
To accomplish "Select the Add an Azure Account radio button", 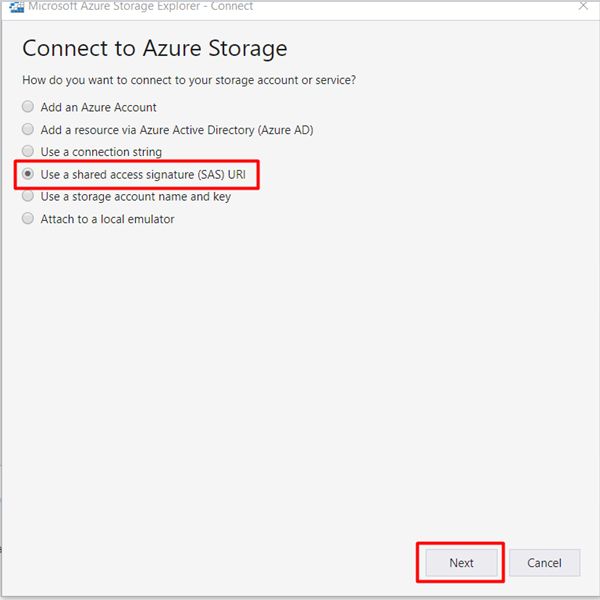I will 28,106.
